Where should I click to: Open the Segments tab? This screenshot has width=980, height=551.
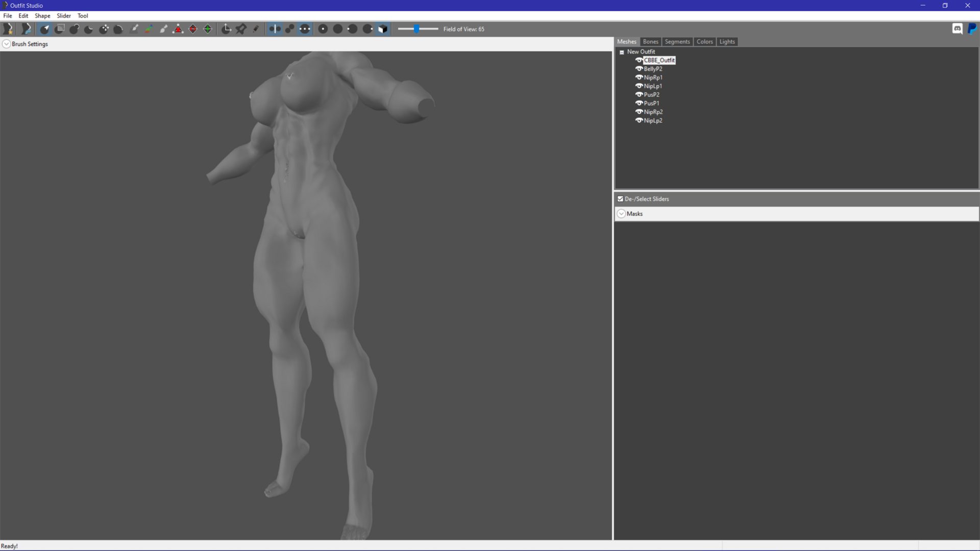(x=677, y=42)
